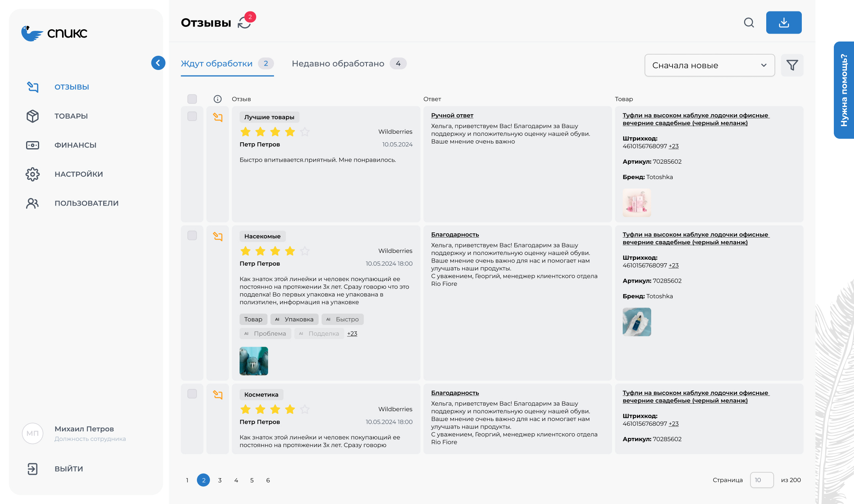Switch to Недавно обработано tab
The width and height of the screenshot is (854, 504).
(338, 64)
